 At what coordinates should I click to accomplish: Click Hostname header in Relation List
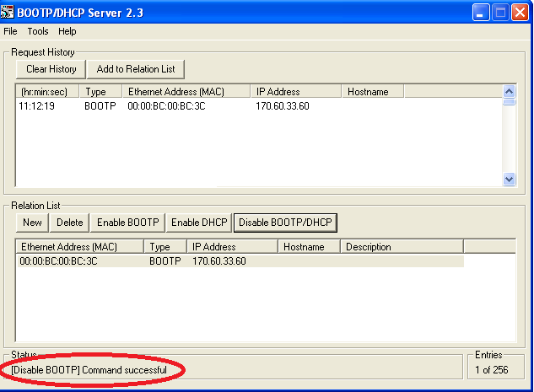[310, 247]
